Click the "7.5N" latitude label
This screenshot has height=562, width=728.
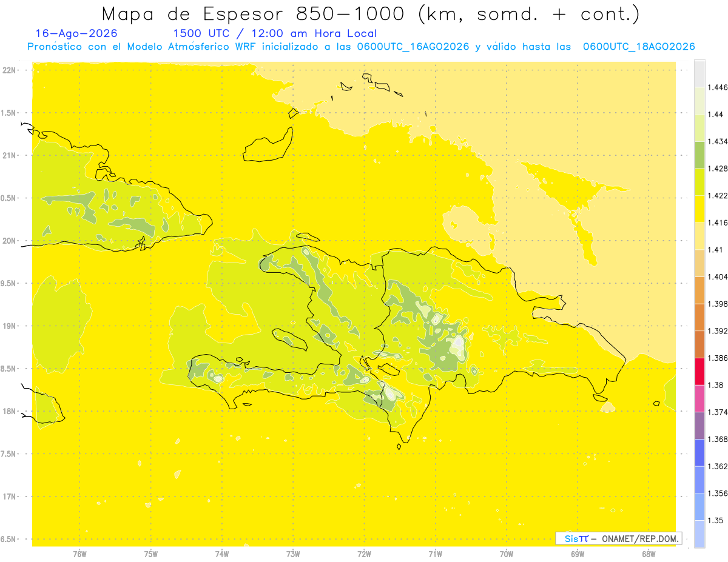pos(9,454)
